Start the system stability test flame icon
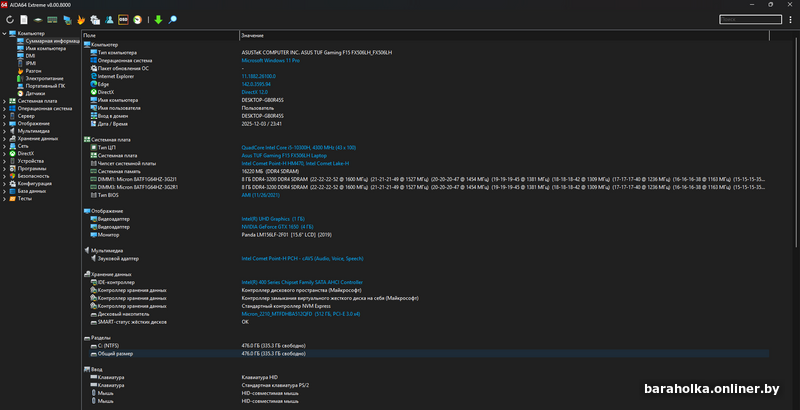This screenshot has width=800, height=410. click(x=81, y=20)
